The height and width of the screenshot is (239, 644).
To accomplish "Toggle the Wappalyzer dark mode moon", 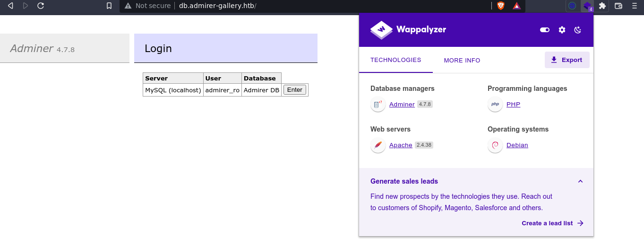I will click(x=577, y=30).
